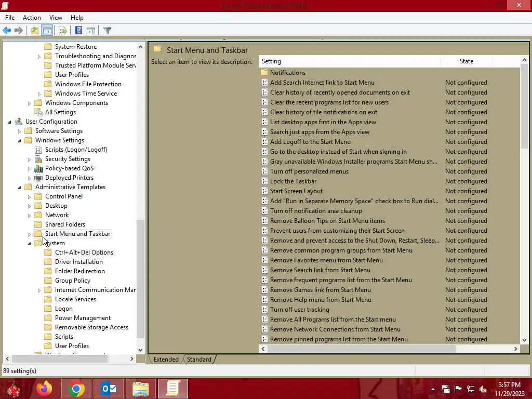532x399 pixels.
Task: Open the View menu
Action: pyautogui.click(x=56, y=18)
